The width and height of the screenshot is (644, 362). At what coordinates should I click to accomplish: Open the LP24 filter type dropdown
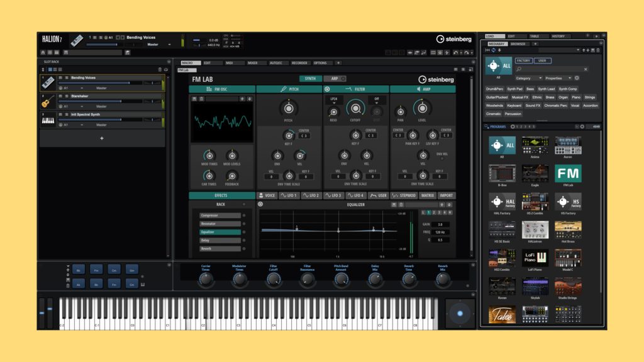pos(334,102)
